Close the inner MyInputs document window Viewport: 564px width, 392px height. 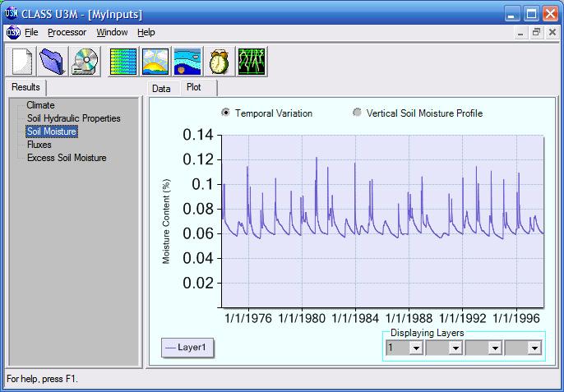(x=552, y=33)
